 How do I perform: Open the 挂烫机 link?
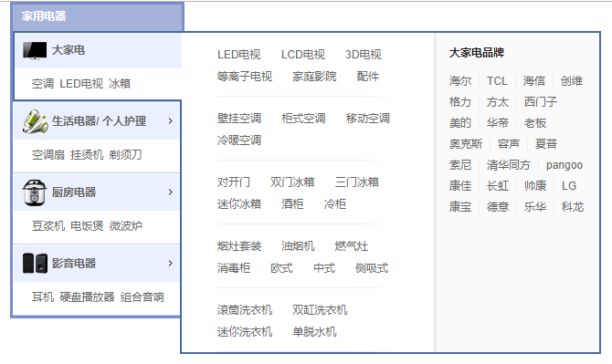(87, 155)
